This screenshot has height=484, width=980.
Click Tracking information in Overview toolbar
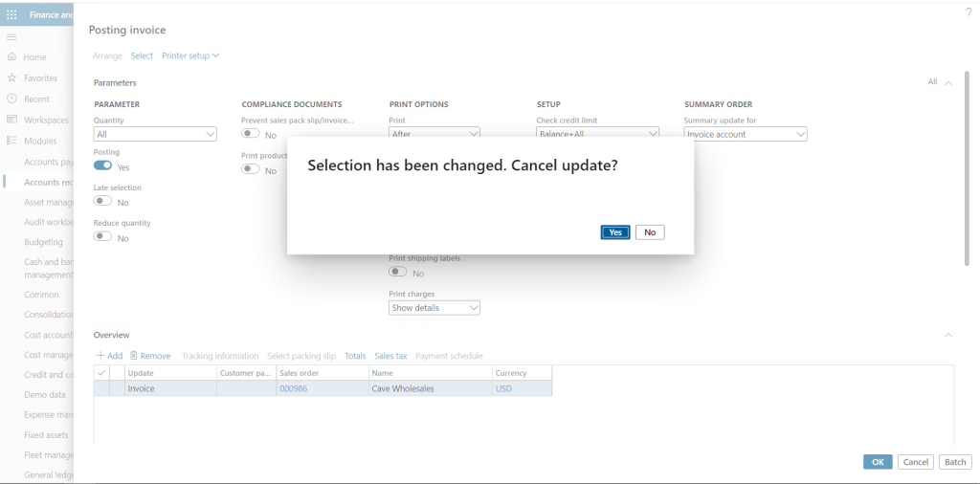[x=220, y=356]
